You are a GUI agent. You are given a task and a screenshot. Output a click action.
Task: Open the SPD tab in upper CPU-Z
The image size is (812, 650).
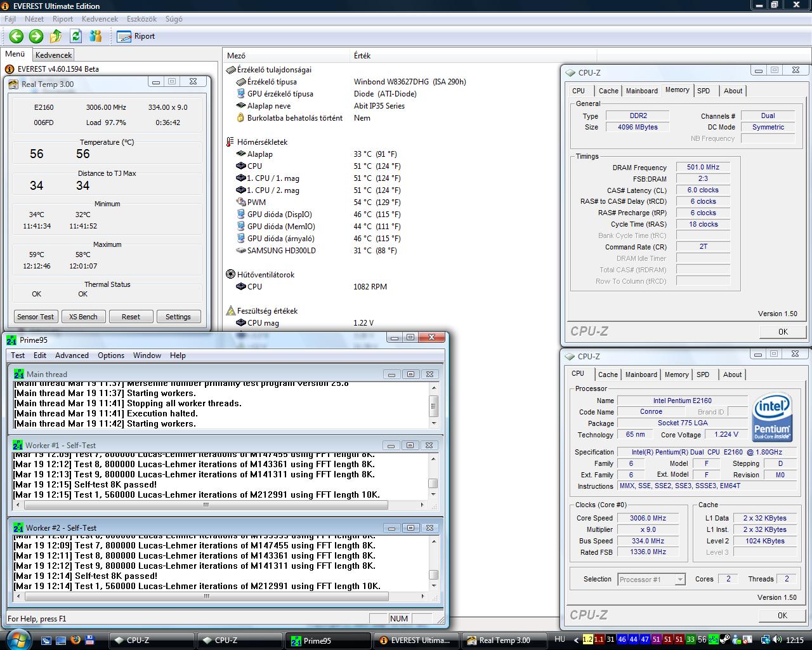coord(704,91)
